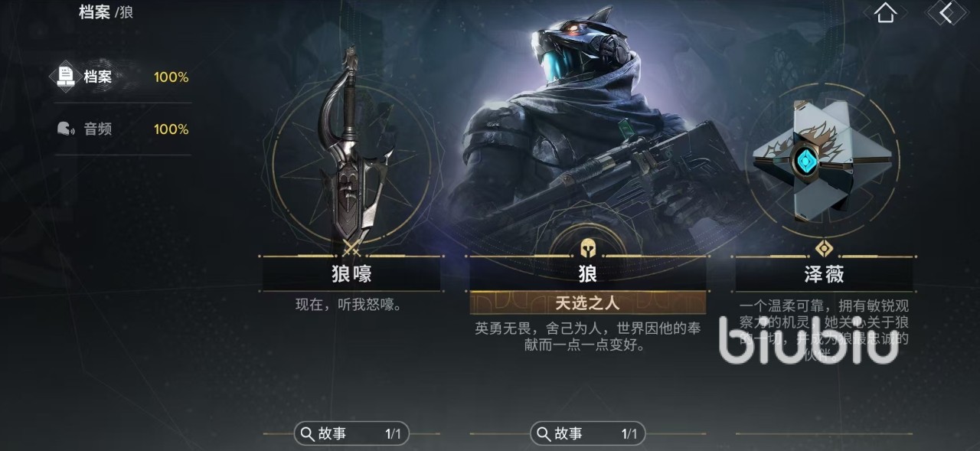Viewport: 980px width, 451px height.
Task: Click the 档案 breadcrumb at top
Action: (x=94, y=12)
